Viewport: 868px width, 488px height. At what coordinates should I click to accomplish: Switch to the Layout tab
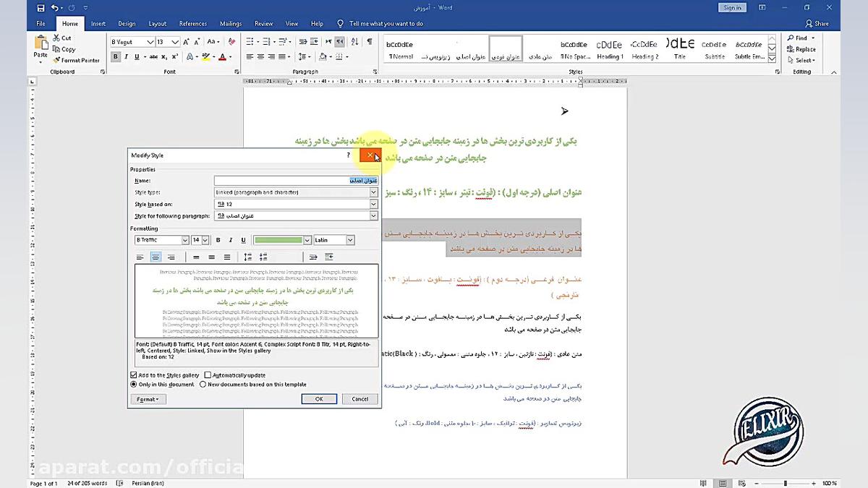click(x=158, y=23)
